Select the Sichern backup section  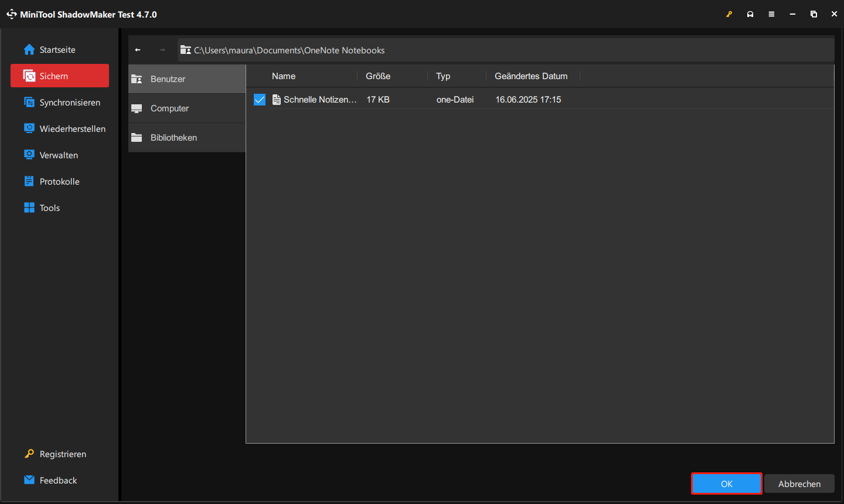coord(60,76)
